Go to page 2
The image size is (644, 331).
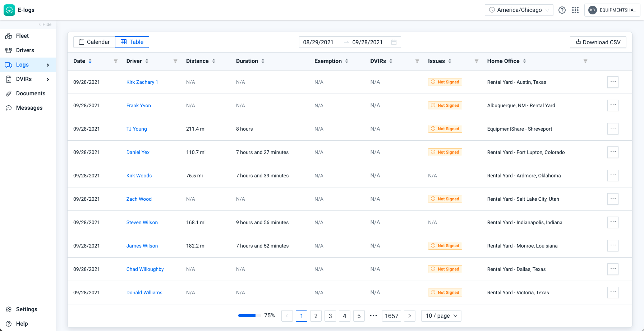pos(316,316)
